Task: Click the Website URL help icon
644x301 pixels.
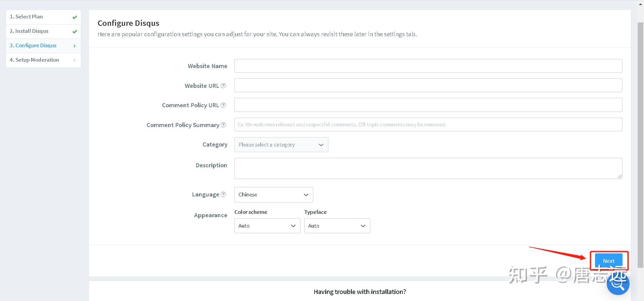Action: coord(223,86)
